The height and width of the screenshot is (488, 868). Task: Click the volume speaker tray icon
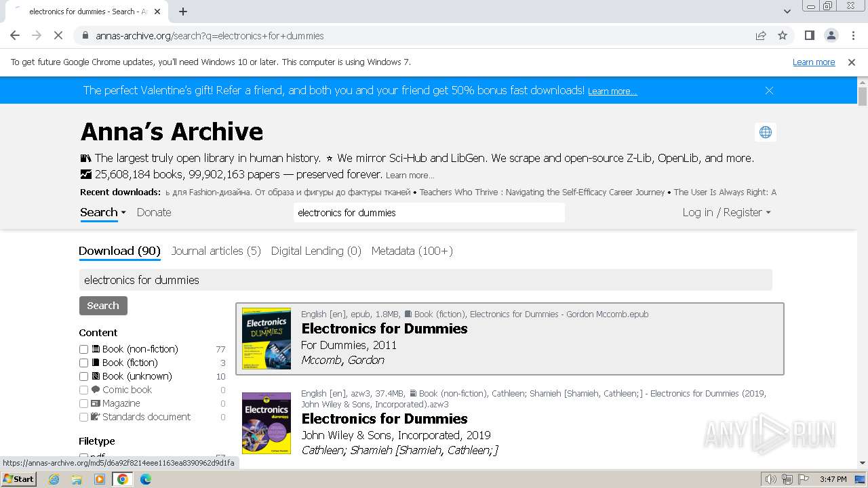tap(771, 479)
